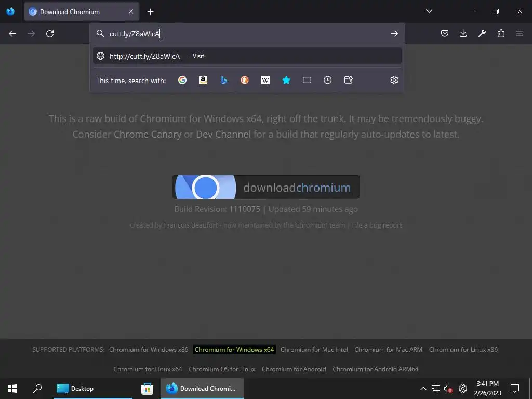The image size is (532, 399).
Task: Select Chromium for Linux x86
Action: (x=463, y=350)
